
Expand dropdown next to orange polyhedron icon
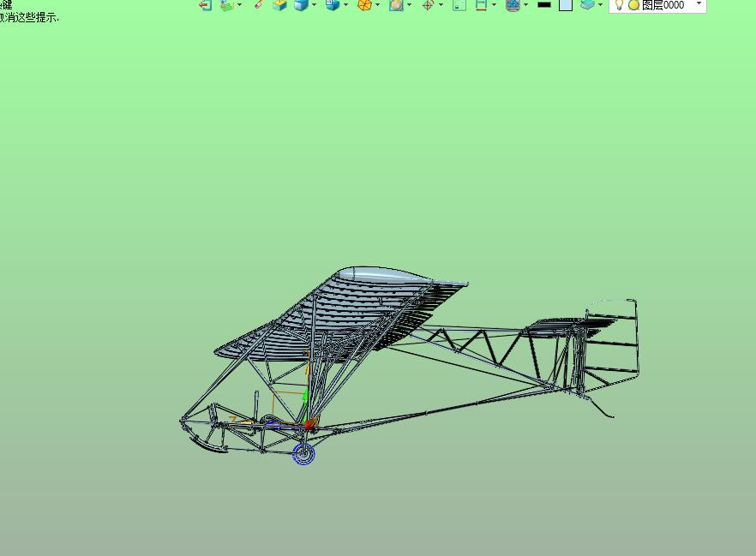pos(377,5)
